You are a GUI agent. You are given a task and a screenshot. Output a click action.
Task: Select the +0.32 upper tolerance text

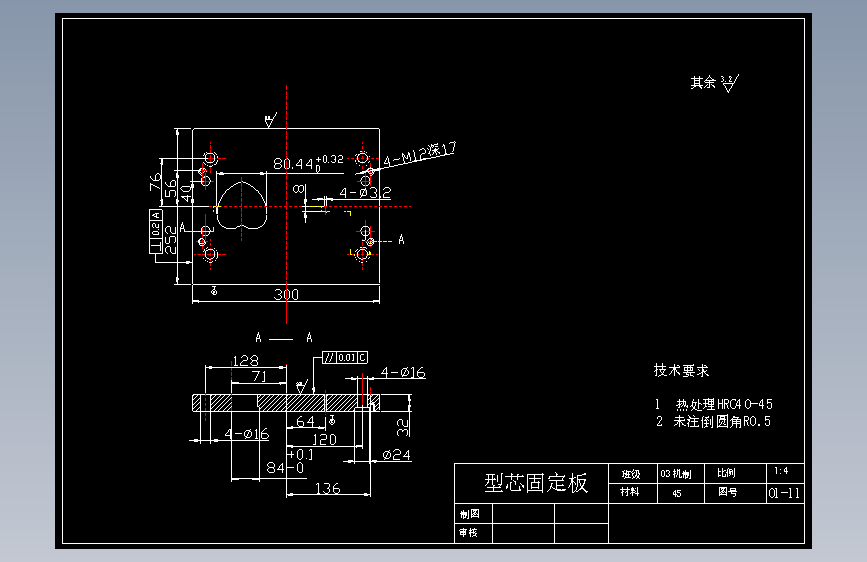330,159
